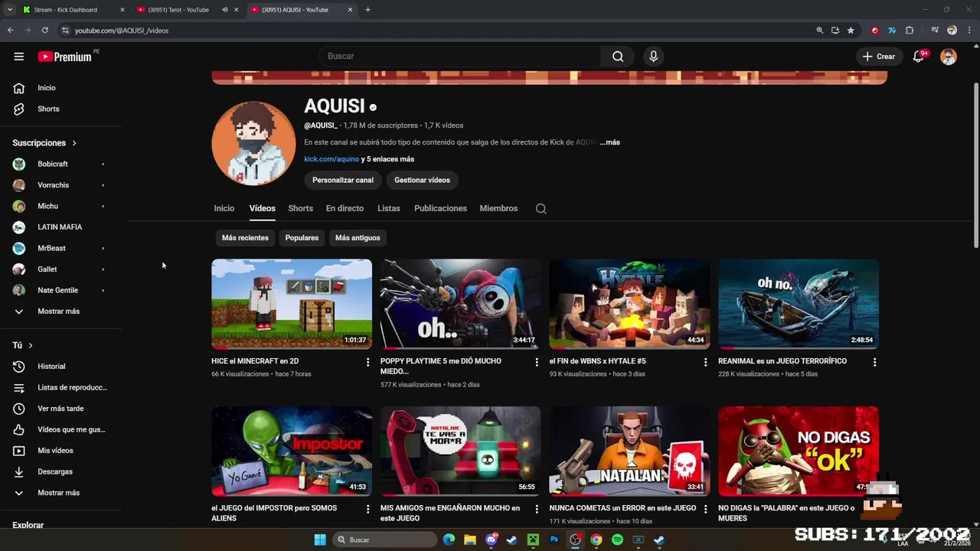Image resolution: width=980 pixels, height=551 pixels.
Task: Open HICE el MINECRAFT en 2D thumbnail
Action: click(292, 304)
